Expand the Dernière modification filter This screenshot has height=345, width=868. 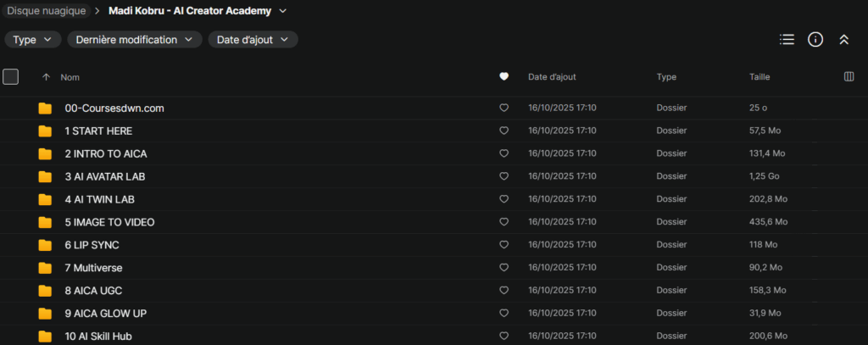pos(135,40)
